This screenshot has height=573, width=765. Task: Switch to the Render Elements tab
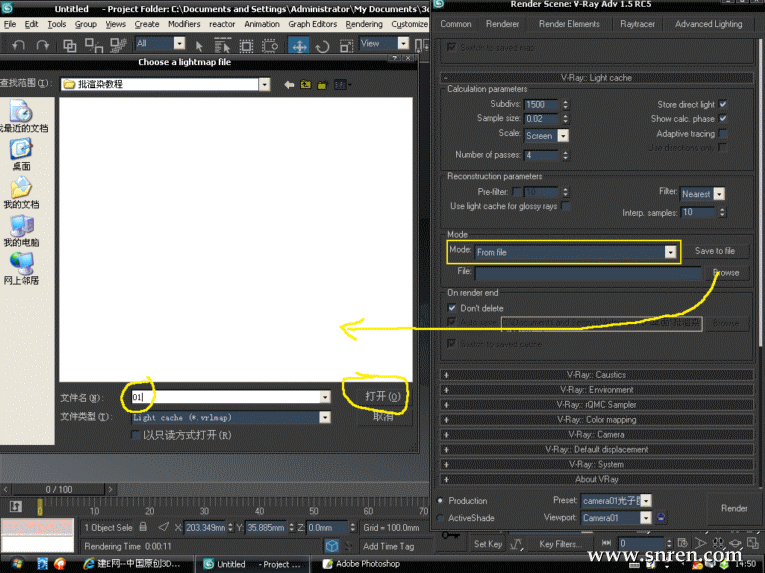coord(569,24)
